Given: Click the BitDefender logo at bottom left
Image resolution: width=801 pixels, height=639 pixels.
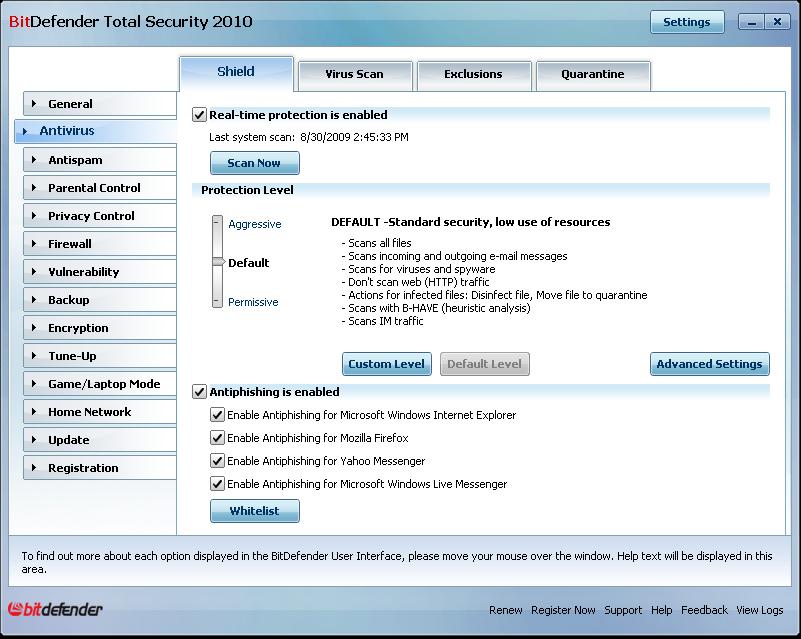Looking at the screenshot, I should click(55, 609).
